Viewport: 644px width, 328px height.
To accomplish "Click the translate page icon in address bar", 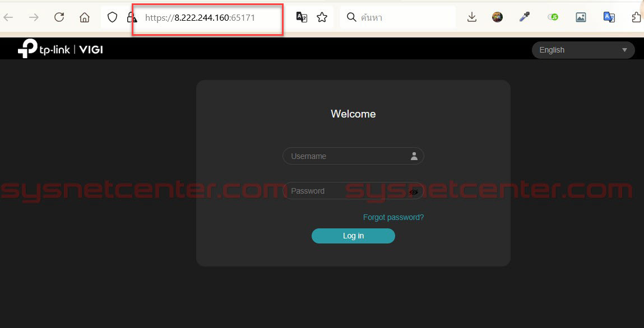I will click(x=302, y=17).
